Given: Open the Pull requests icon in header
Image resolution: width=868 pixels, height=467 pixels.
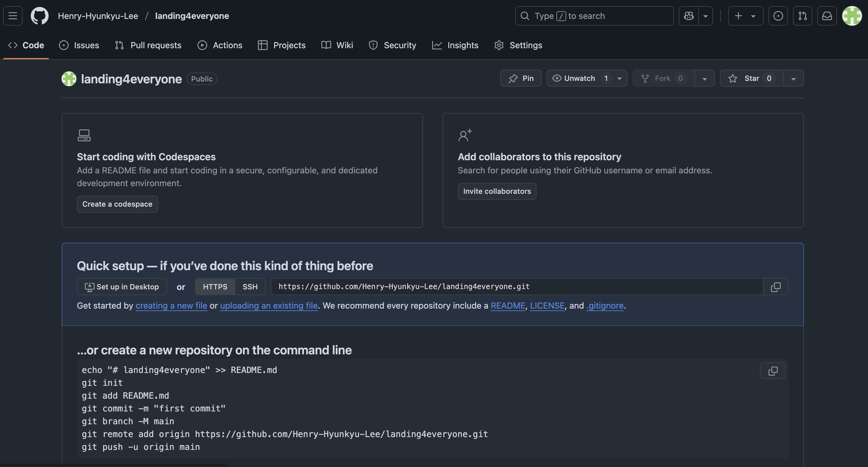Looking at the screenshot, I should [803, 16].
